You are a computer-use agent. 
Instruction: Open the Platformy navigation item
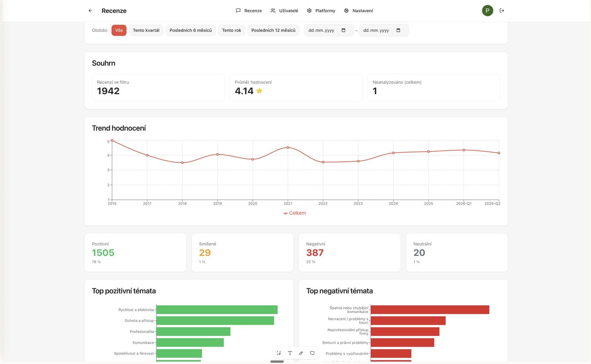click(x=321, y=11)
